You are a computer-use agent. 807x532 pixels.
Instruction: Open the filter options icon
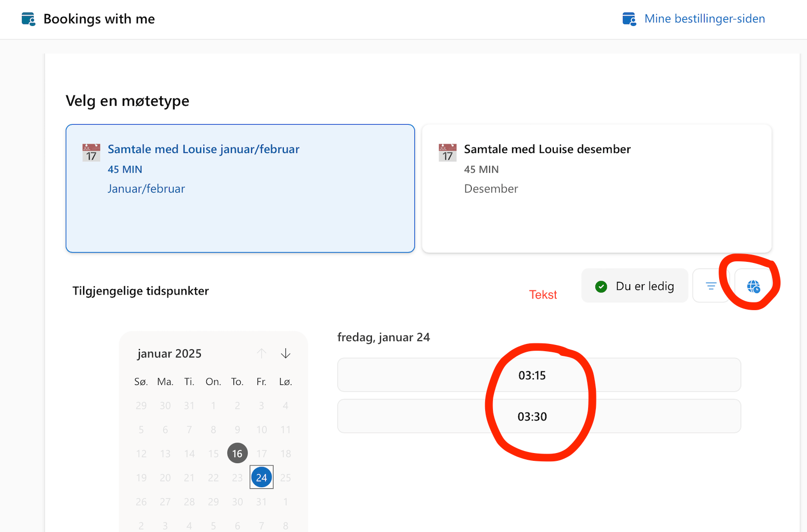click(711, 286)
